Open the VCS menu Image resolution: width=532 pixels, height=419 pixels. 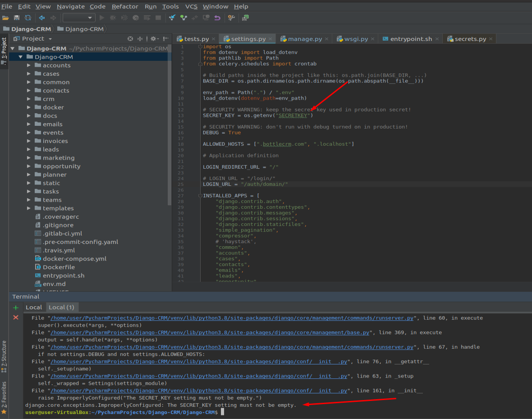click(191, 6)
